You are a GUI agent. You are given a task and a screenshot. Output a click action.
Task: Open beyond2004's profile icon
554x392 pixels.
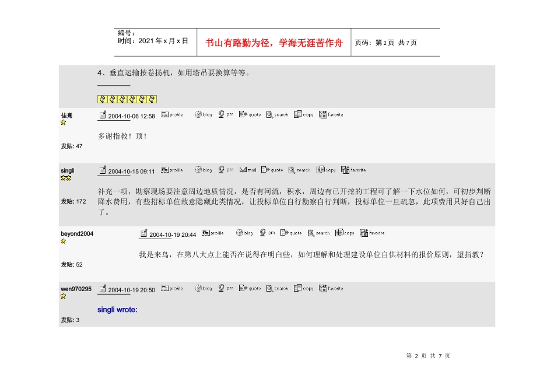[213, 233]
